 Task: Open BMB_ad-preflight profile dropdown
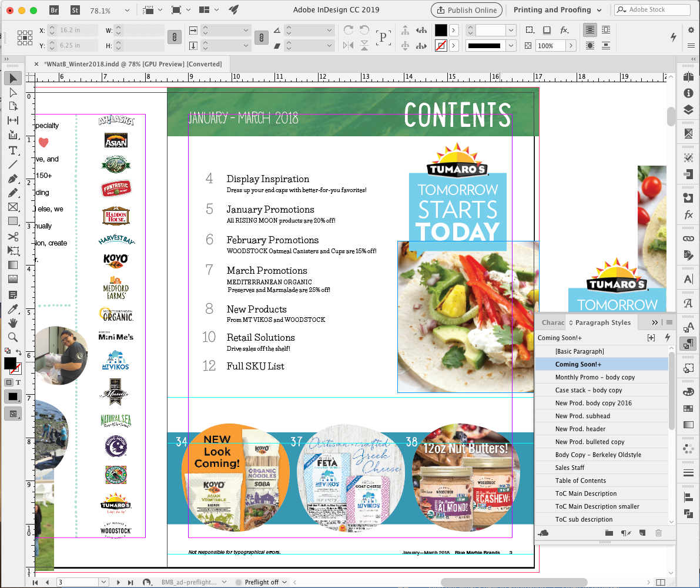tap(224, 582)
